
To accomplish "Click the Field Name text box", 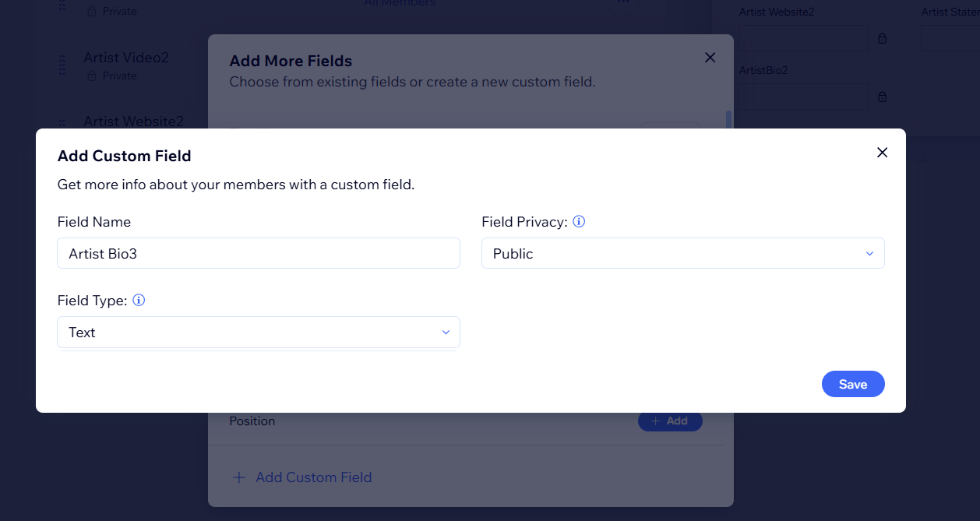I will tap(259, 254).
